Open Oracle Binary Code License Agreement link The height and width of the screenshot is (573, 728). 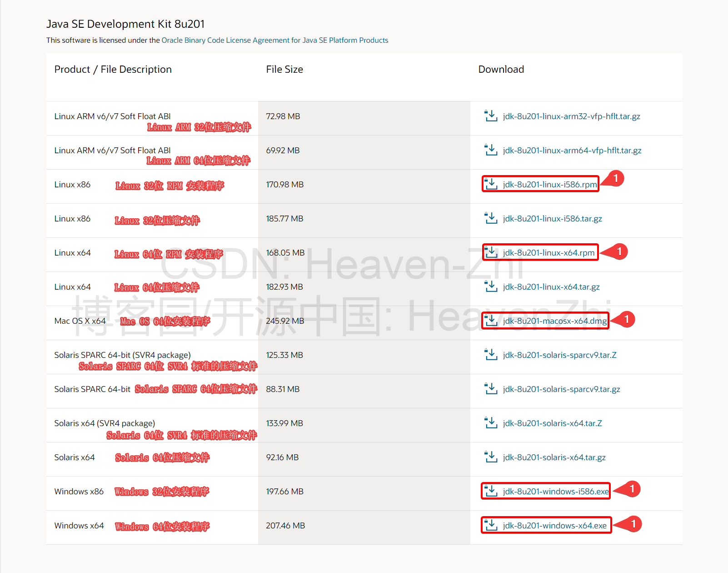click(275, 40)
